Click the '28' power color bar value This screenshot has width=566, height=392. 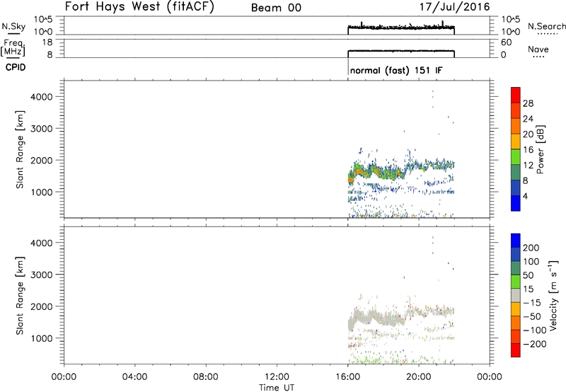528,103
